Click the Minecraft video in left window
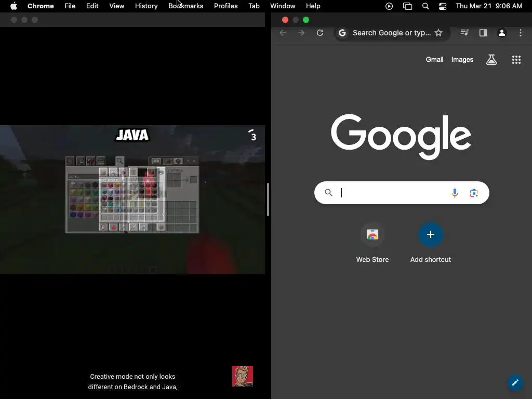The height and width of the screenshot is (399, 532). [132, 199]
